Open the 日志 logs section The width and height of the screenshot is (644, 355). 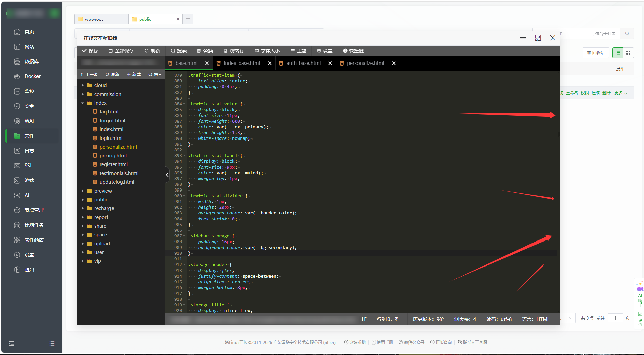coord(29,151)
